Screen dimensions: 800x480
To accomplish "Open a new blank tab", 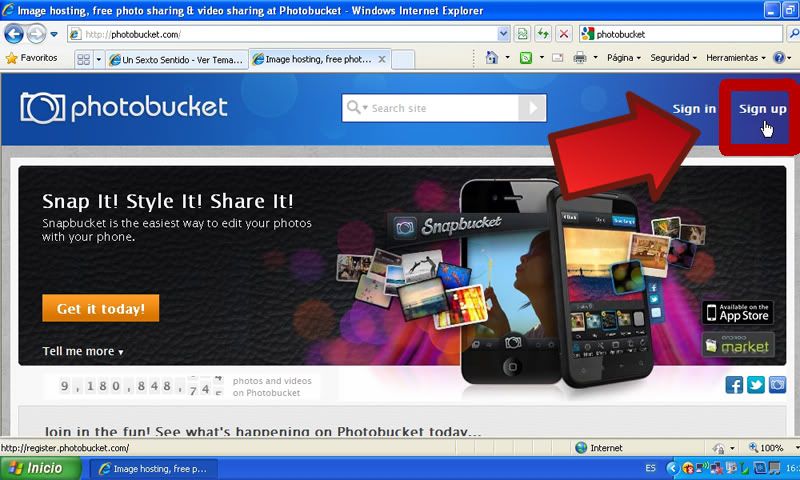I will [x=403, y=60].
